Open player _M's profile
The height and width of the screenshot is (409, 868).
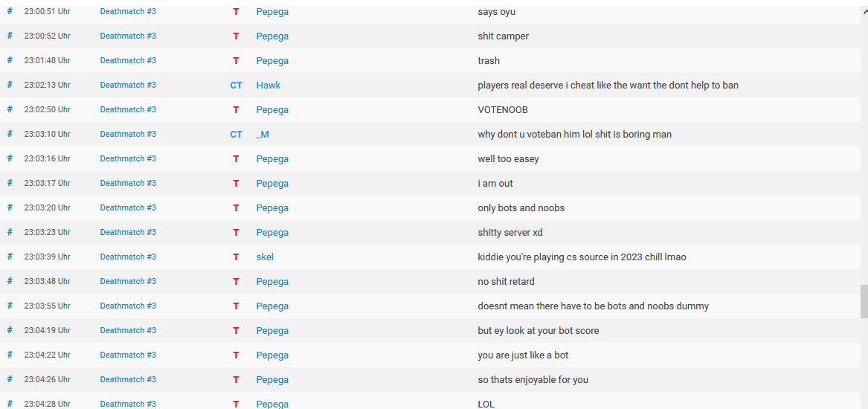[263, 135]
